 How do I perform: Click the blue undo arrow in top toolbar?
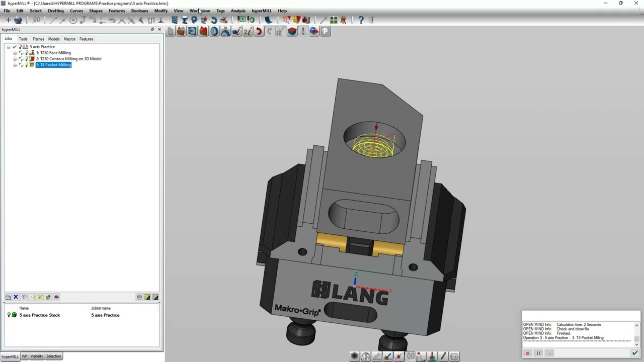214,20
